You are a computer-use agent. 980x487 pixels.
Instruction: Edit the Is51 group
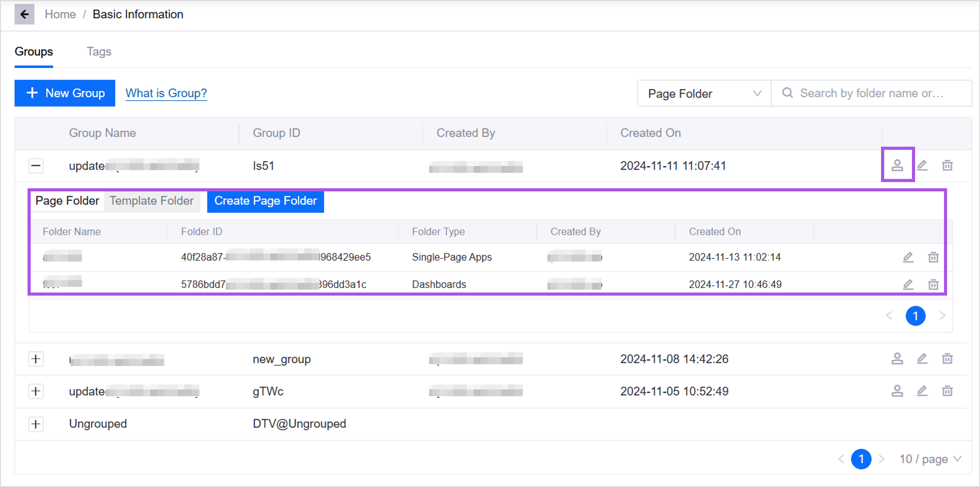click(922, 166)
